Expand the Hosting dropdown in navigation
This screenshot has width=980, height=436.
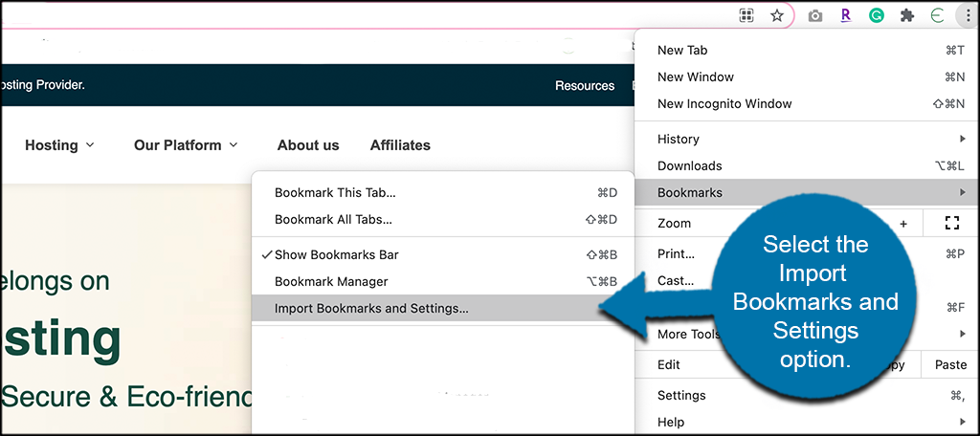[59, 145]
